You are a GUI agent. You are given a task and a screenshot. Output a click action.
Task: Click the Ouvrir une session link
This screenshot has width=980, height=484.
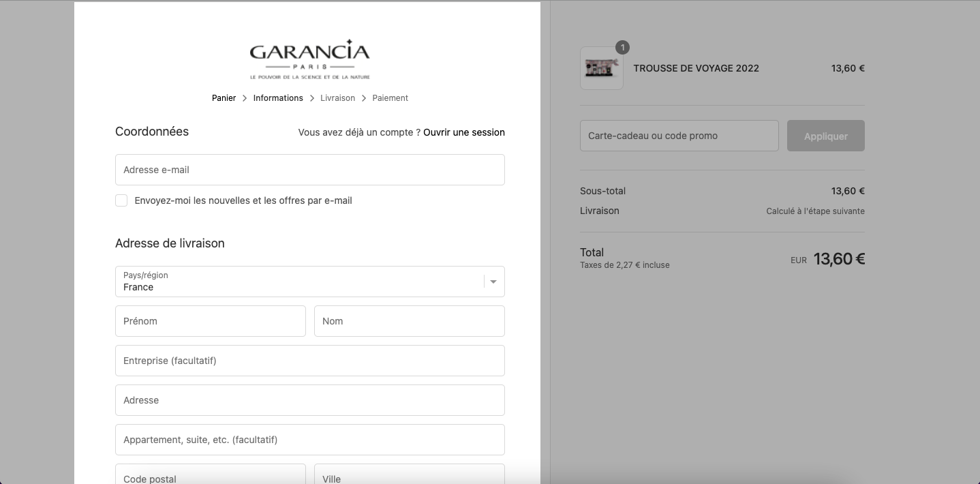[464, 132]
